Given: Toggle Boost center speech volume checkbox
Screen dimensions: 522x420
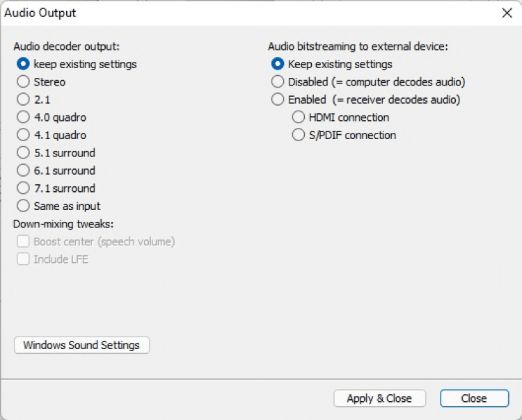Looking at the screenshot, I should (23, 242).
